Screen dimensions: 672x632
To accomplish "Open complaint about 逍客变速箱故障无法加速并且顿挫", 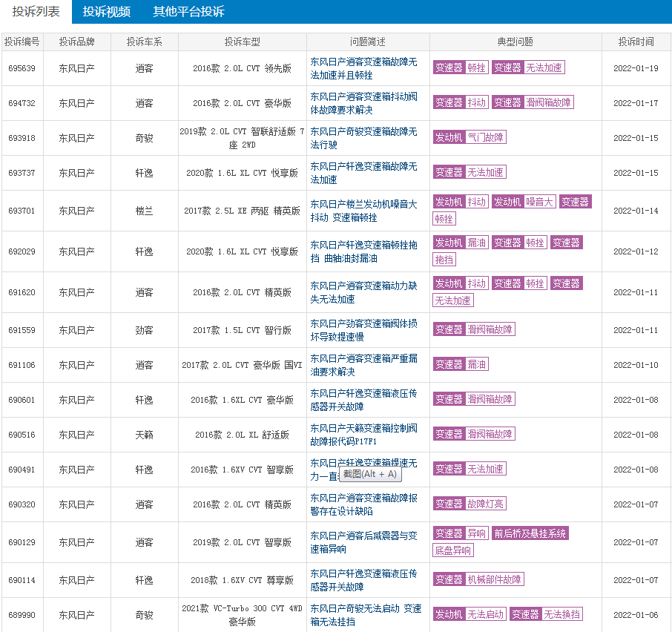I will [x=363, y=68].
